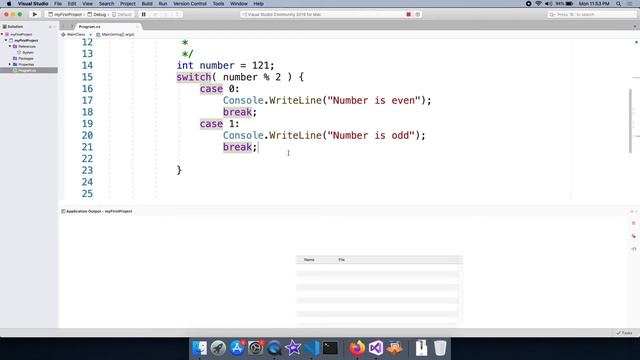Open the Main(string[] args) member breadcrumb
Screen dimensions: 640x360
pos(115,35)
